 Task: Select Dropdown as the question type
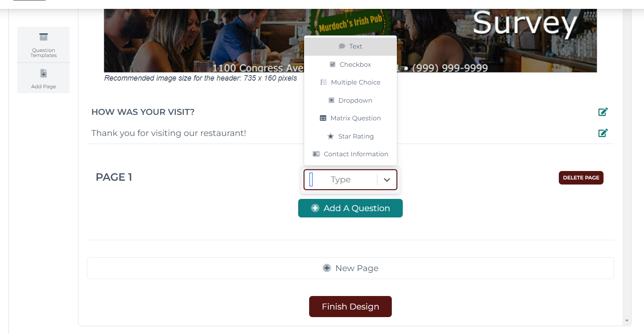tap(350, 100)
